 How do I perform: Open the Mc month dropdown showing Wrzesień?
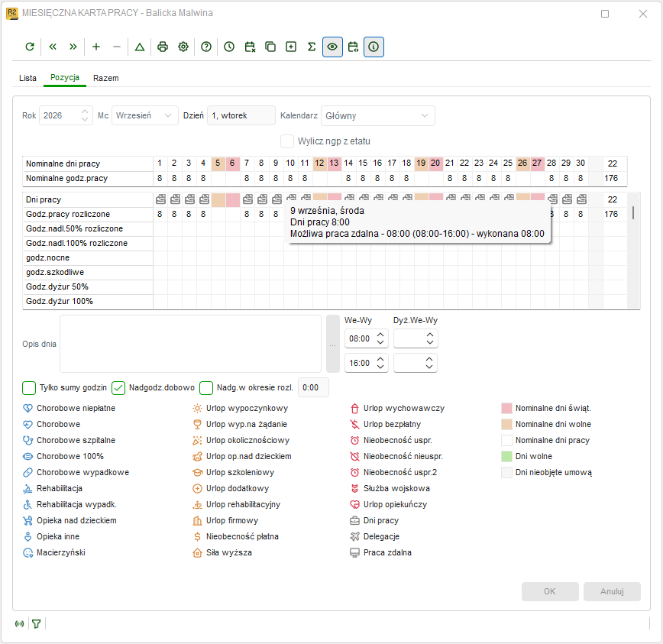pyautogui.click(x=144, y=115)
